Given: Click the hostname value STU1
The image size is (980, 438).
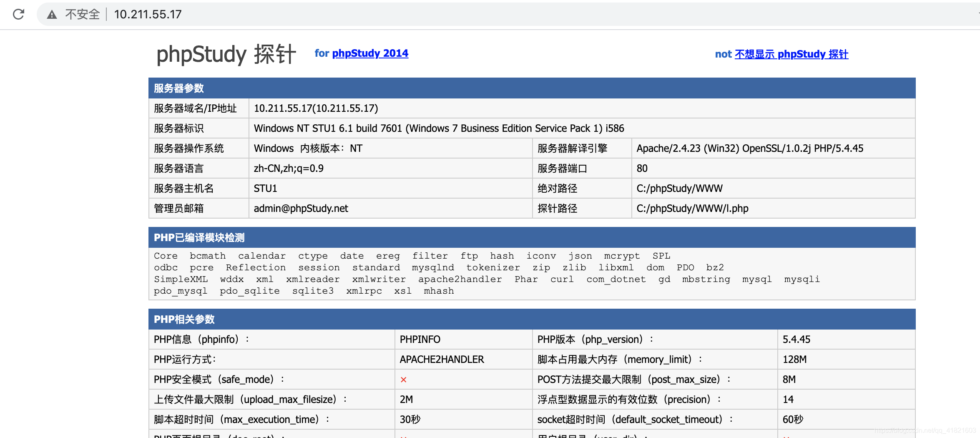Looking at the screenshot, I should point(265,189).
